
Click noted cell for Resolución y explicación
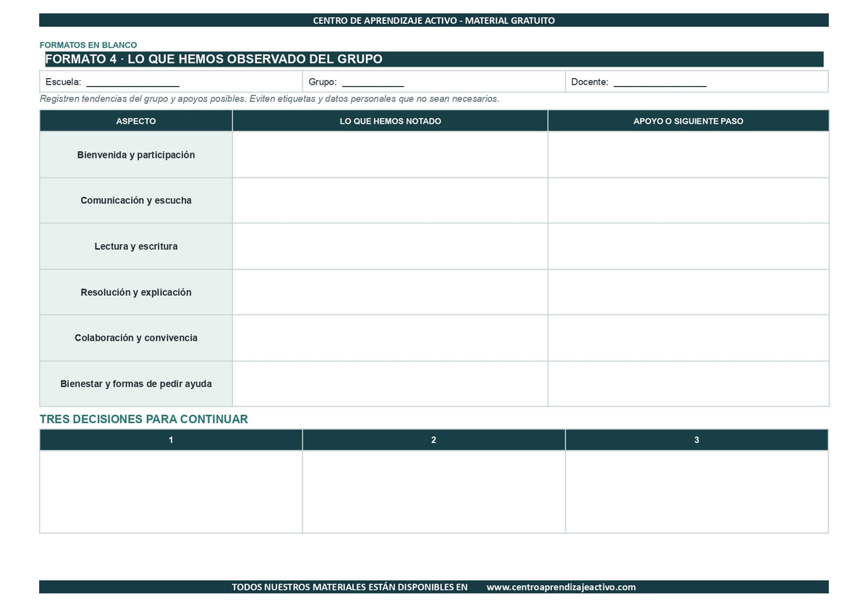(x=390, y=292)
